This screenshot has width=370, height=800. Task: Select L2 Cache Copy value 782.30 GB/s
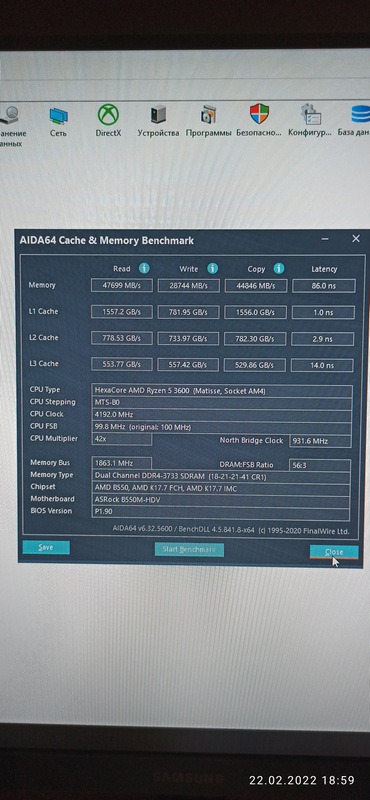256,339
